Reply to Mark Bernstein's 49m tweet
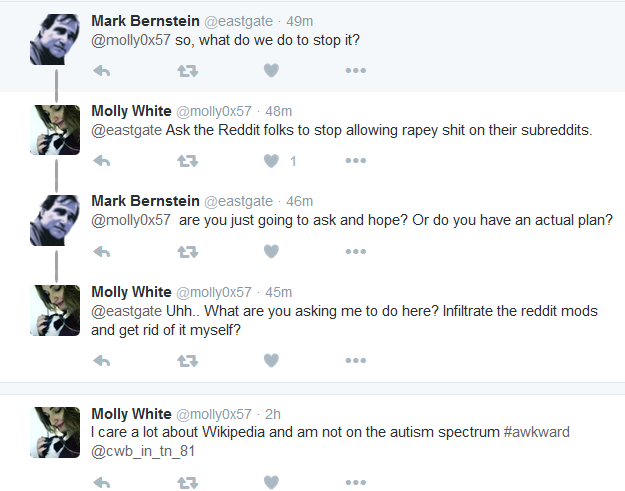The image size is (625, 491). pos(102,71)
